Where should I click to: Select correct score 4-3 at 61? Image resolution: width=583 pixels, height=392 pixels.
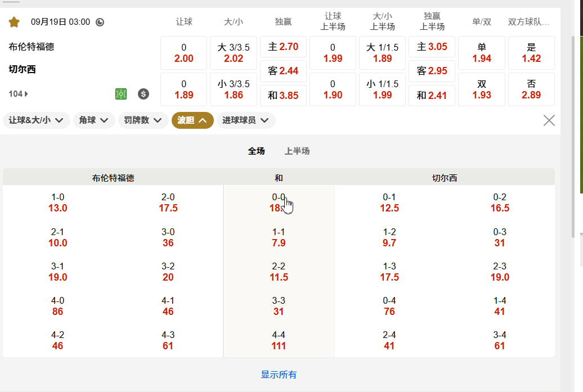click(x=168, y=340)
